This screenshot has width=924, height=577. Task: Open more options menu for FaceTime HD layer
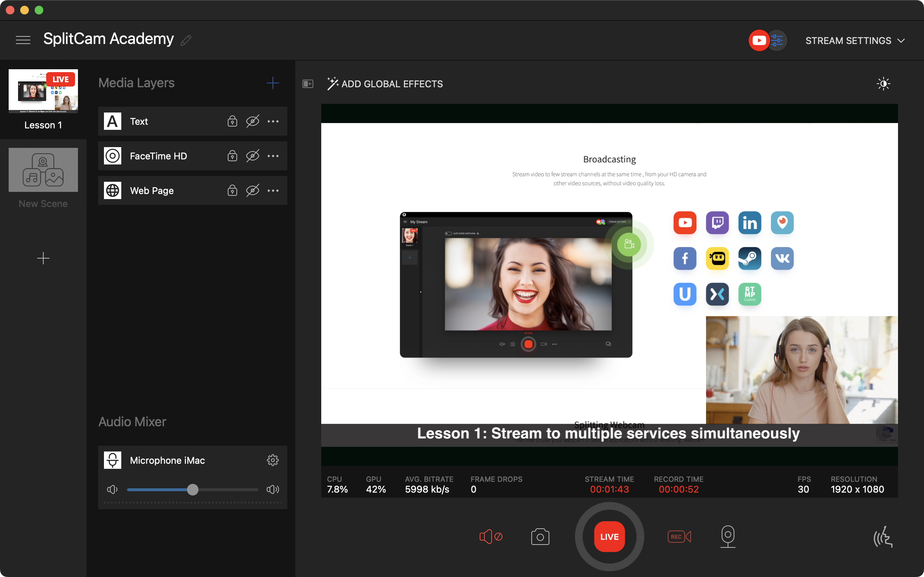(x=273, y=156)
